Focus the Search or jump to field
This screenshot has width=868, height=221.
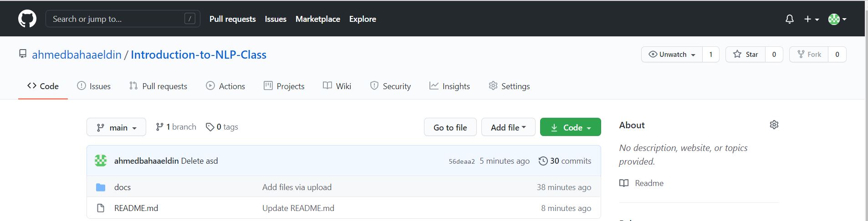tap(123, 19)
